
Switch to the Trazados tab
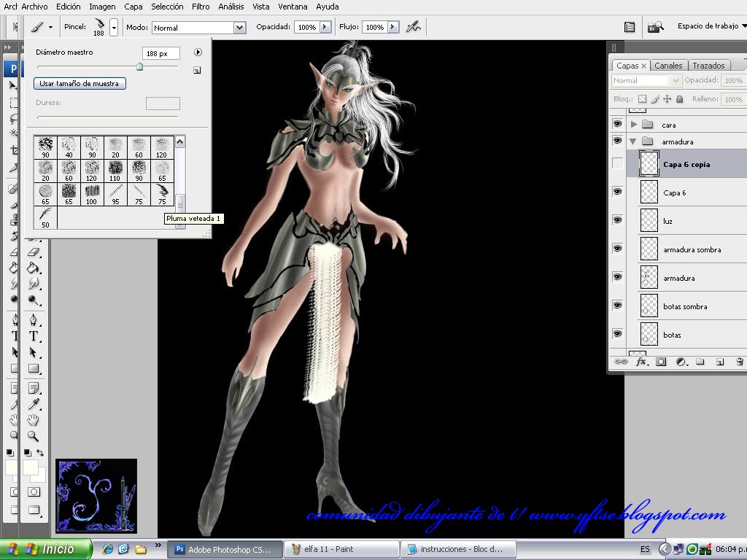tap(708, 66)
